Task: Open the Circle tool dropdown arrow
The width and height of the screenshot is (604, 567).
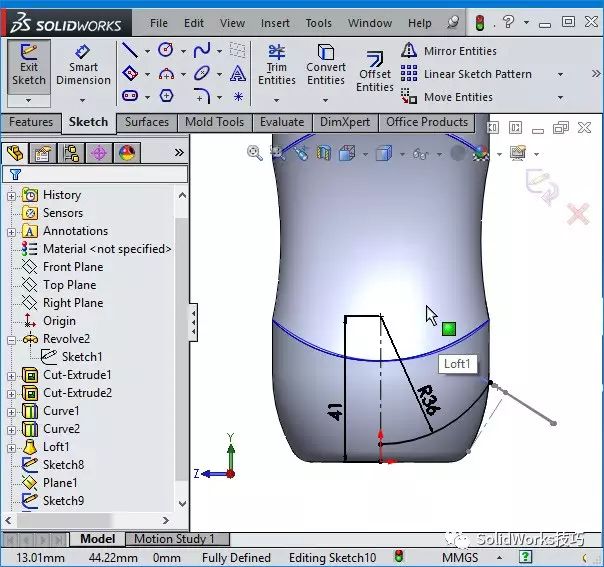Action: pyautogui.click(x=183, y=51)
